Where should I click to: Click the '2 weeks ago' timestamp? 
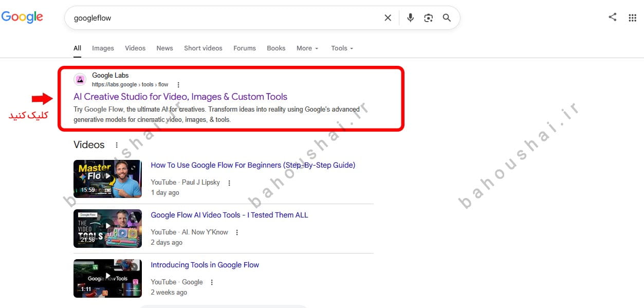[169, 293]
